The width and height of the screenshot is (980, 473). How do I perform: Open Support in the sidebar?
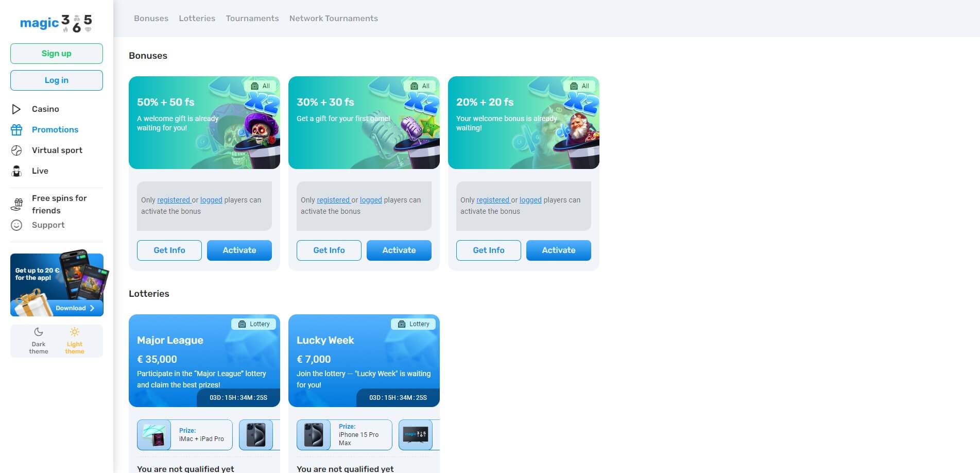(48, 225)
